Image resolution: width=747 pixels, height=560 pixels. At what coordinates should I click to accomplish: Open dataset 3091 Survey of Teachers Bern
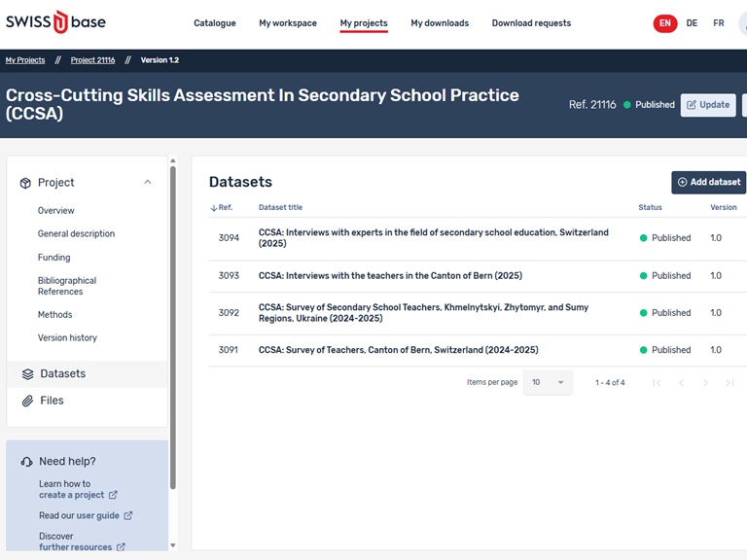pyautogui.click(x=398, y=350)
